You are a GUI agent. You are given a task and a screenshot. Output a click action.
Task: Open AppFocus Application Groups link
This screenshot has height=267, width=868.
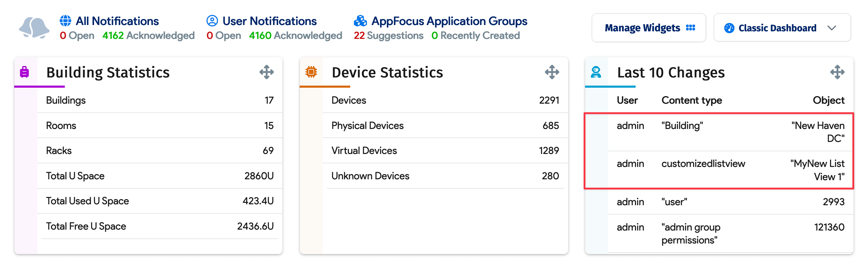[x=449, y=21]
